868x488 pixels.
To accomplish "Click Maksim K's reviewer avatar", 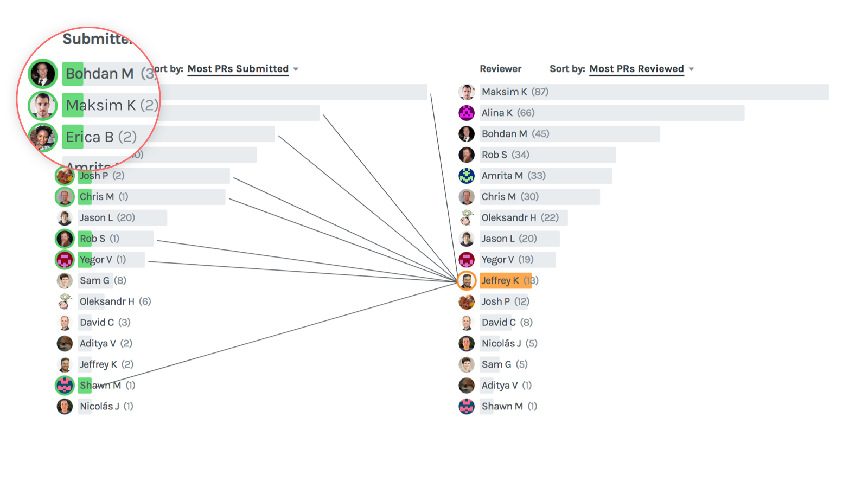I will pos(467,92).
